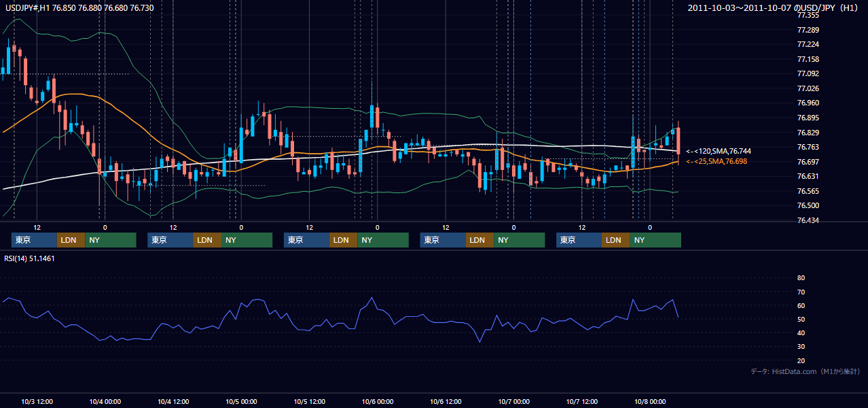Viewport: 868px width, 408px height.
Task: Click price axis value 77.289
Action: (x=807, y=30)
